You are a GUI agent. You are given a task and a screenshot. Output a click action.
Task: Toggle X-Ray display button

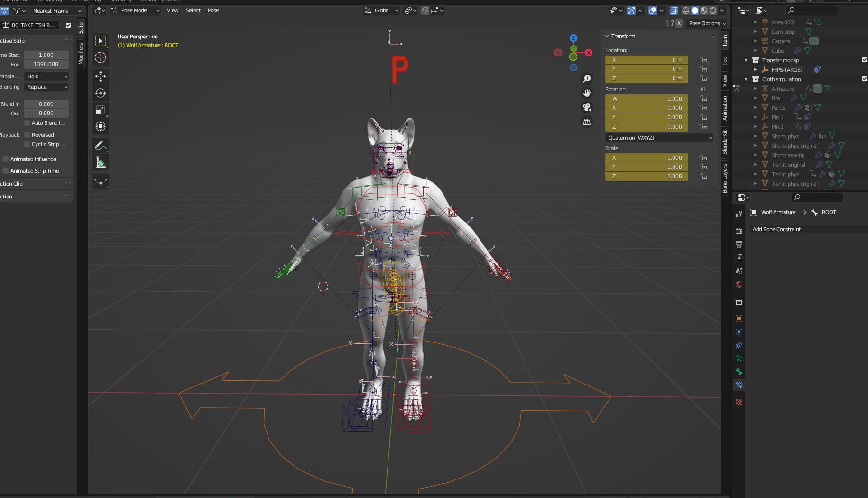click(x=674, y=10)
